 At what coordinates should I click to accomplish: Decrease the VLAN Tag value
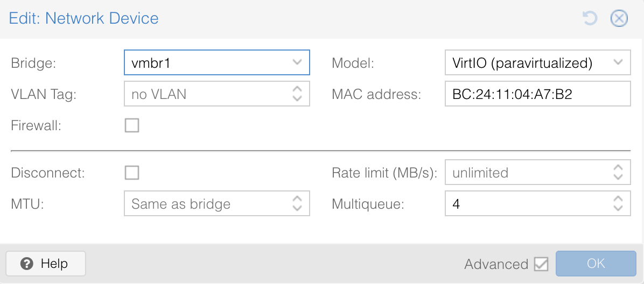coord(297,99)
